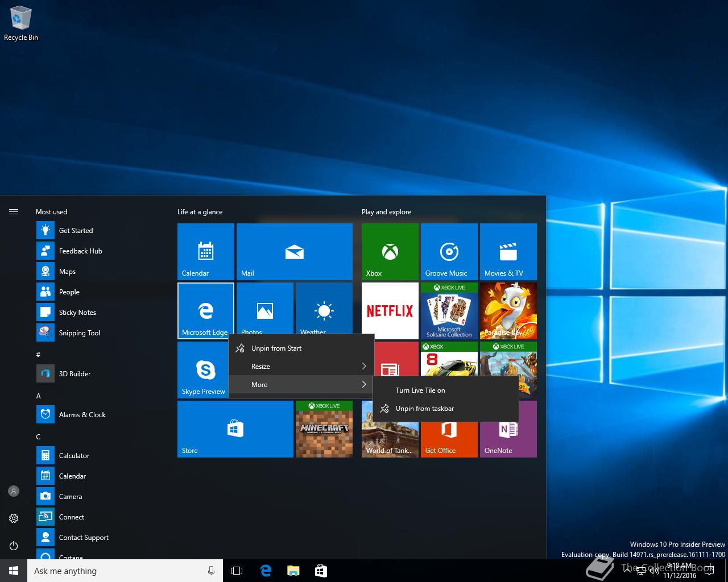Choose Turn Live Tile on
This screenshot has height=582, width=728.
(446, 390)
